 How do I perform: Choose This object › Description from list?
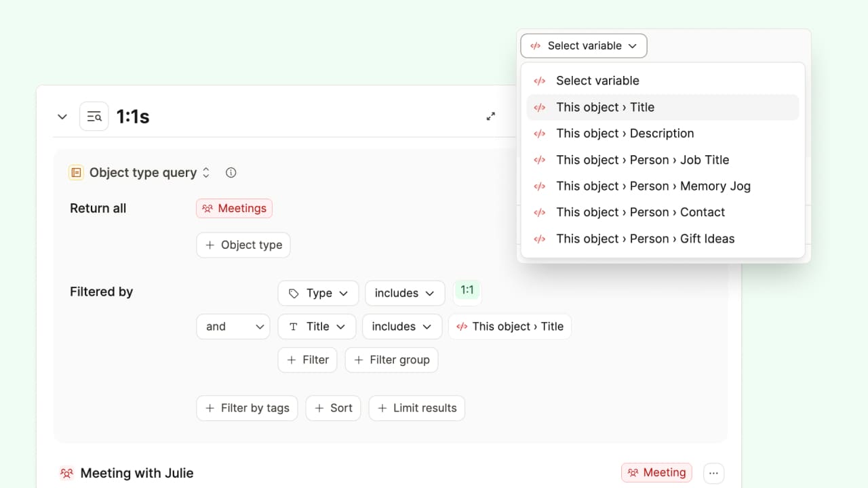625,134
